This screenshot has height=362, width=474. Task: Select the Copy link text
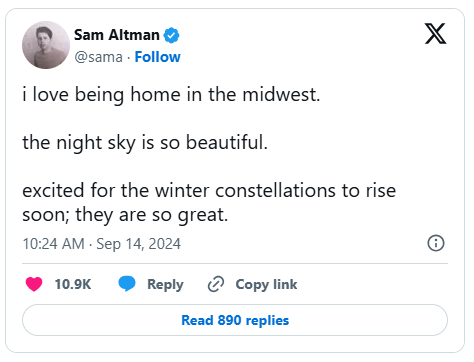point(266,285)
